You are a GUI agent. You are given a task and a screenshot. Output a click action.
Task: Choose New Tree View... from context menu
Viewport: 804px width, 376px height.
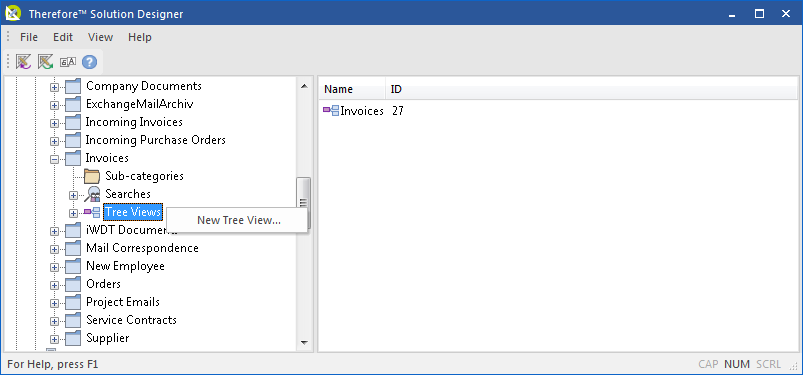click(x=238, y=220)
